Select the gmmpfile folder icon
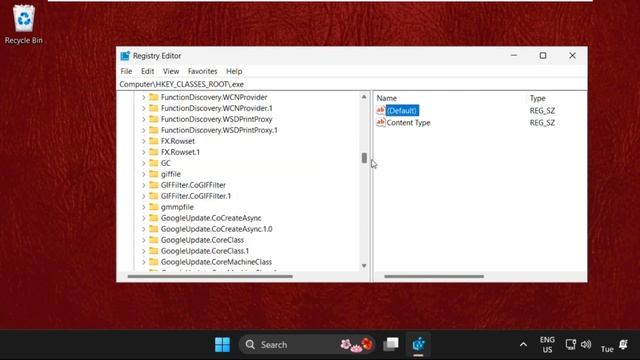 [153, 207]
